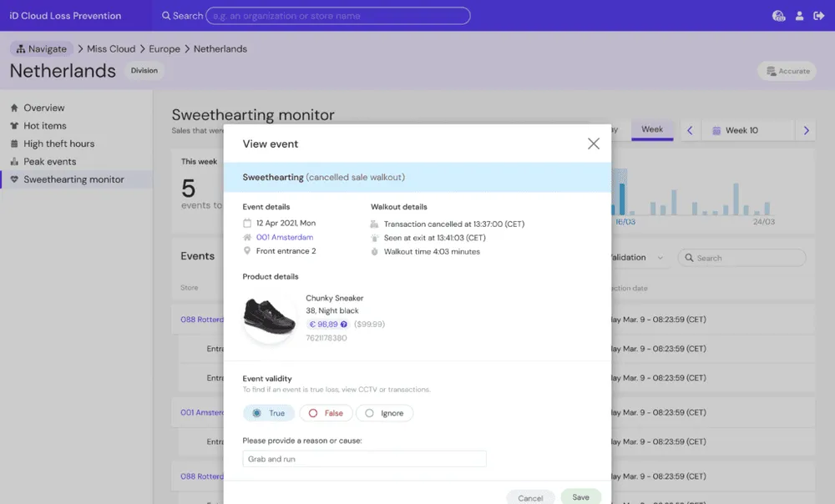The width and height of the screenshot is (835, 504).
Task: Focus the reason or cause input field
Action: pos(364,459)
